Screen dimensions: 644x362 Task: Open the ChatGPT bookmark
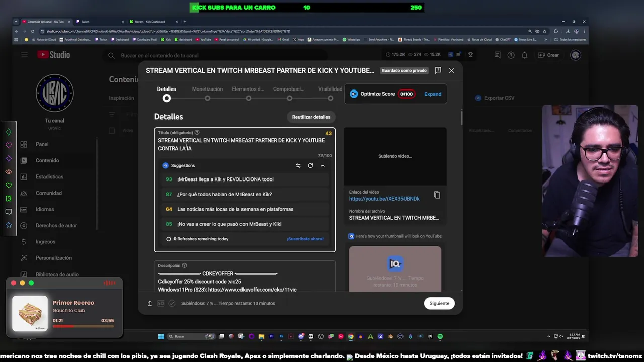click(x=503, y=39)
